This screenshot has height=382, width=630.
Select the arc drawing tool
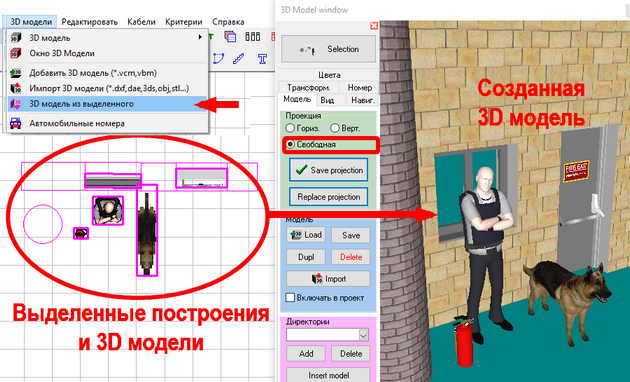pos(218,59)
